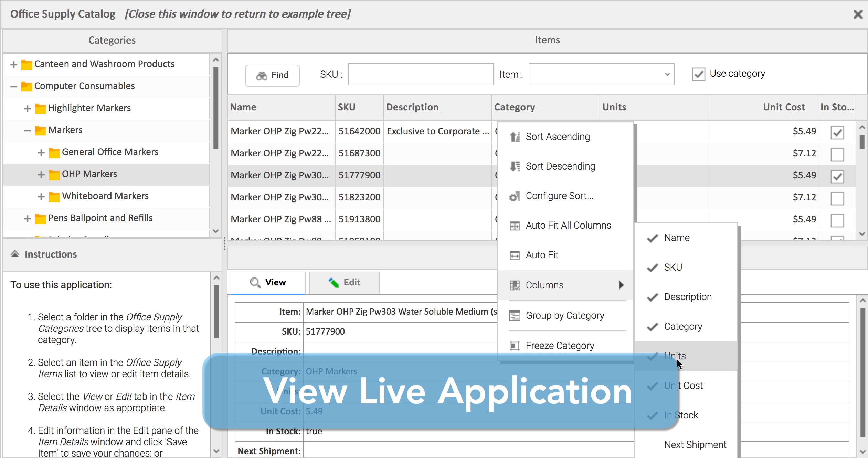This screenshot has height=458, width=868.
Task: Toggle Description column visibility in submenu
Action: click(686, 297)
